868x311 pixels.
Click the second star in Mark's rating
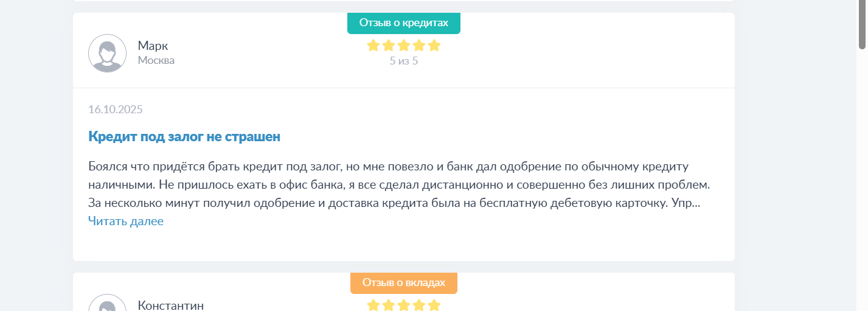(389, 46)
